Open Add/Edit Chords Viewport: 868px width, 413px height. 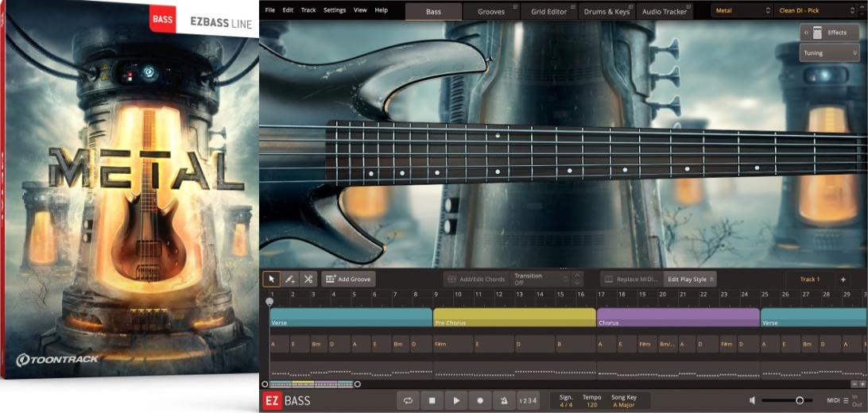pyautogui.click(x=476, y=280)
